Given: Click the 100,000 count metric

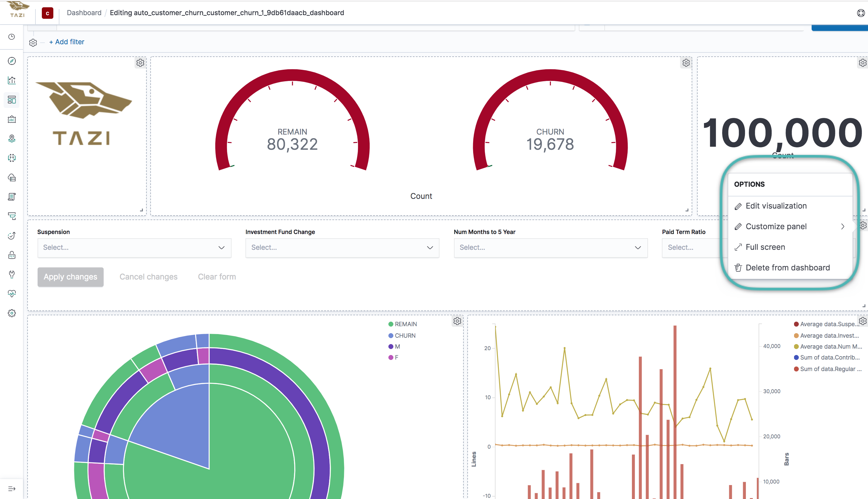Looking at the screenshot, I should point(782,133).
